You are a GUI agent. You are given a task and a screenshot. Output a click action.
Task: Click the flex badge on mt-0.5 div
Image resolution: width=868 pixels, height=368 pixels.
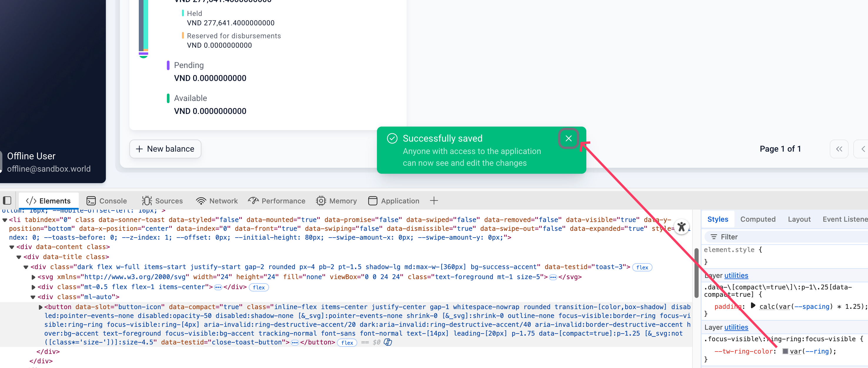pyautogui.click(x=259, y=287)
